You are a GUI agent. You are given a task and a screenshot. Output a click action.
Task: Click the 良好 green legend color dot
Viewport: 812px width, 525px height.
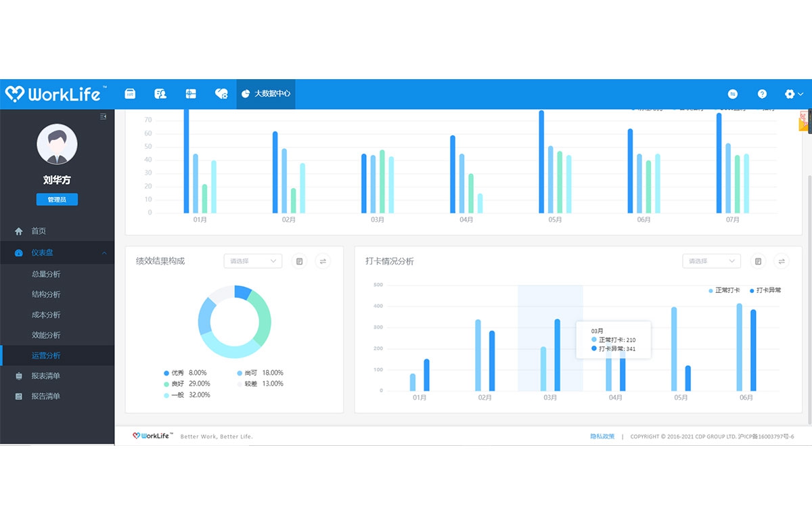(166, 384)
